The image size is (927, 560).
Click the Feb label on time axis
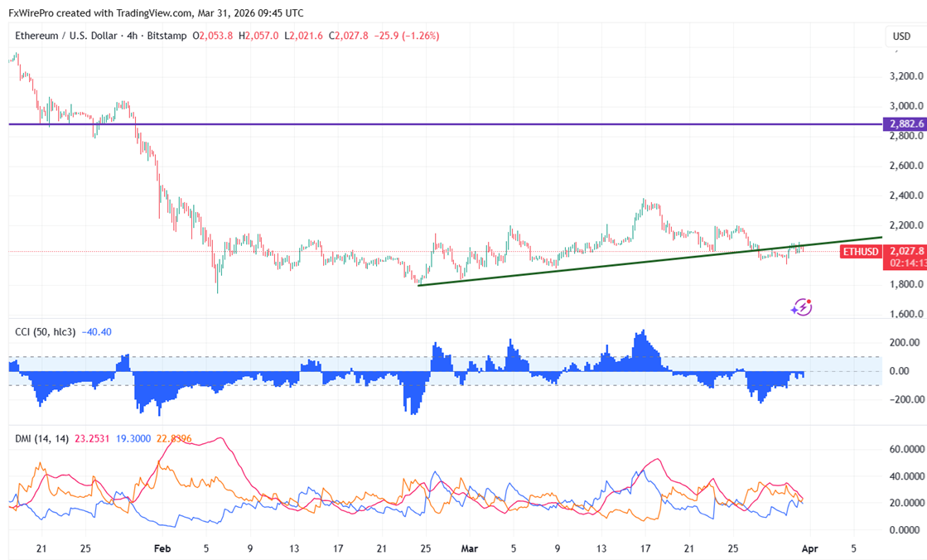tap(162, 548)
